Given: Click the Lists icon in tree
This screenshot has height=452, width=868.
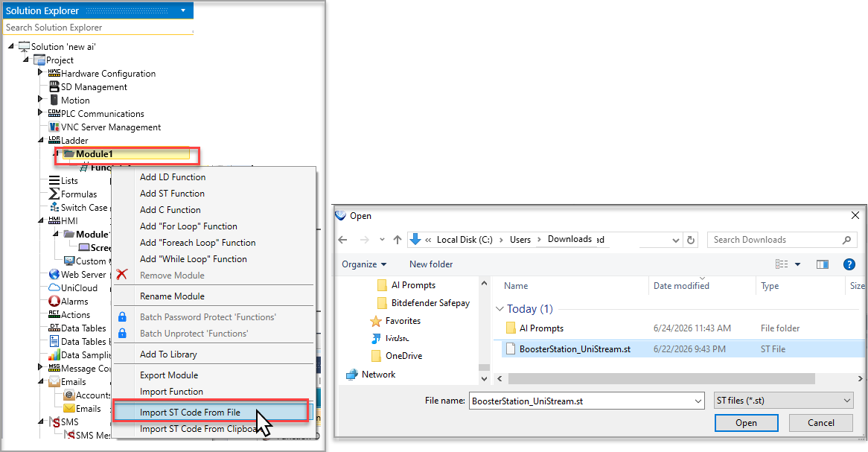Looking at the screenshot, I should tap(54, 181).
